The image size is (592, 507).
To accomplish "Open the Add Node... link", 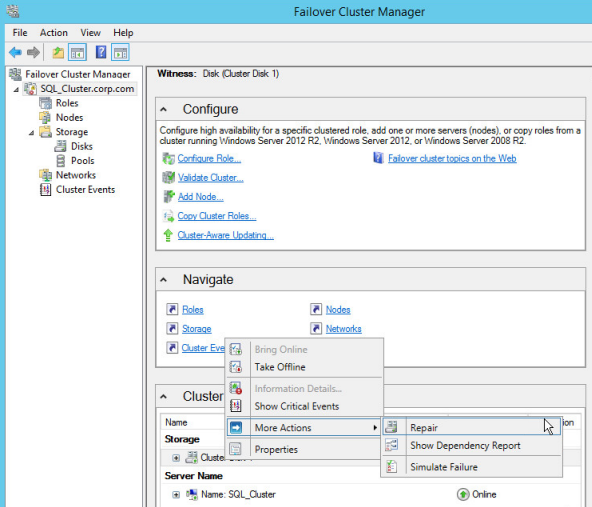I will [200, 197].
